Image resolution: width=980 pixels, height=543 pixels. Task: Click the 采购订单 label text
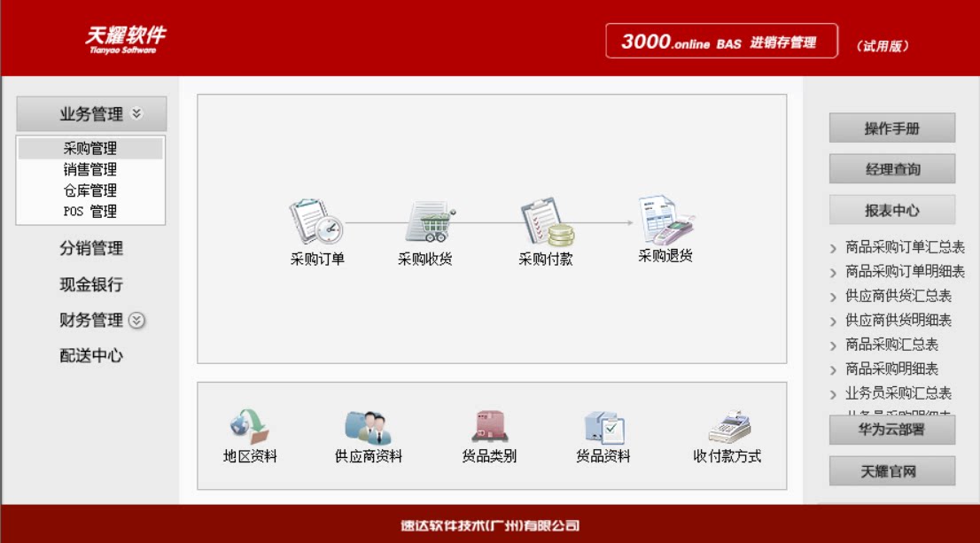(x=317, y=259)
